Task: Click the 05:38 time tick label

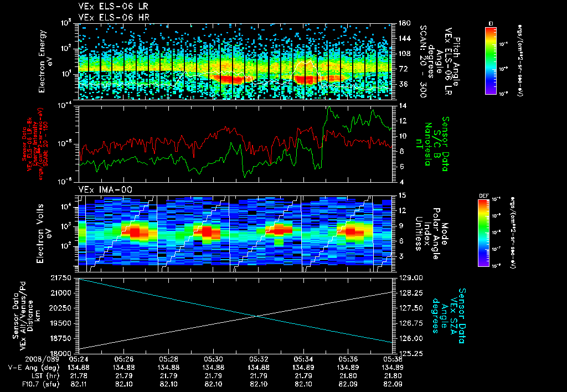Action: pos(393,359)
